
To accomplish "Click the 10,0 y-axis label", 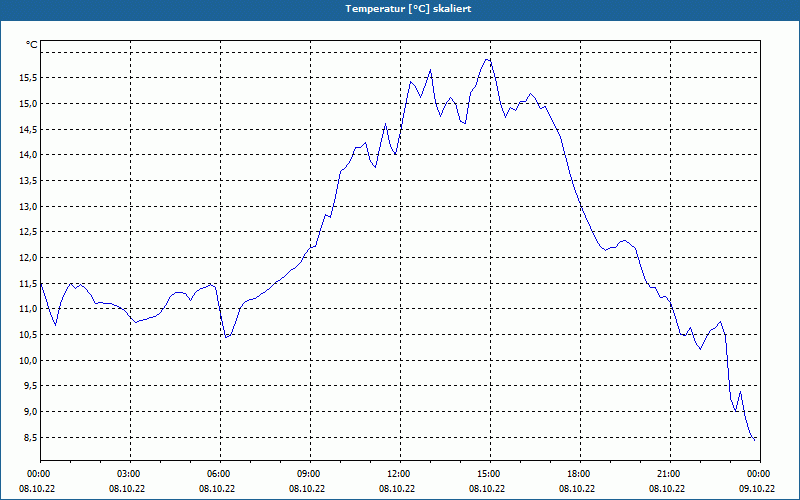I will pos(28,360).
